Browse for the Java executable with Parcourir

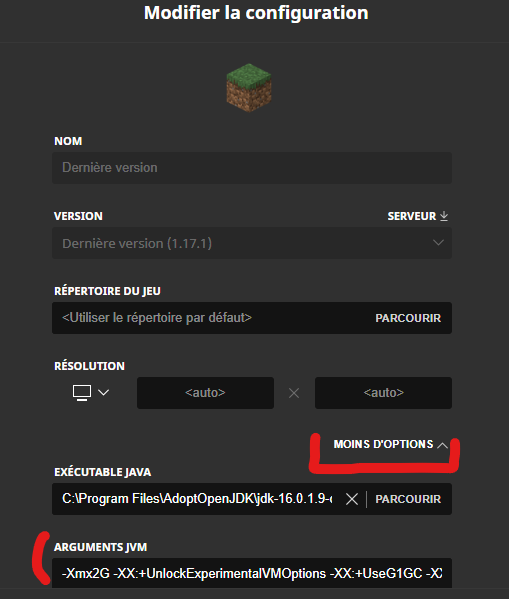[408, 499]
